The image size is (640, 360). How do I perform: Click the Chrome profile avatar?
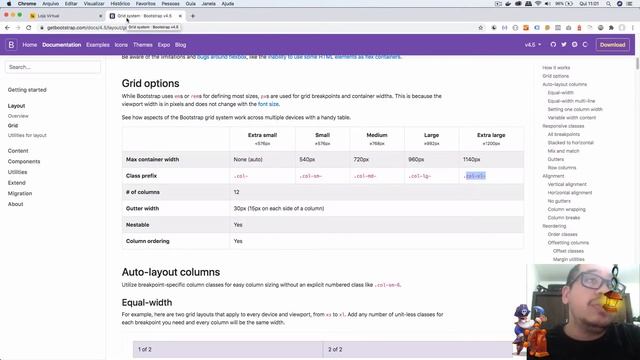click(622, 27)
